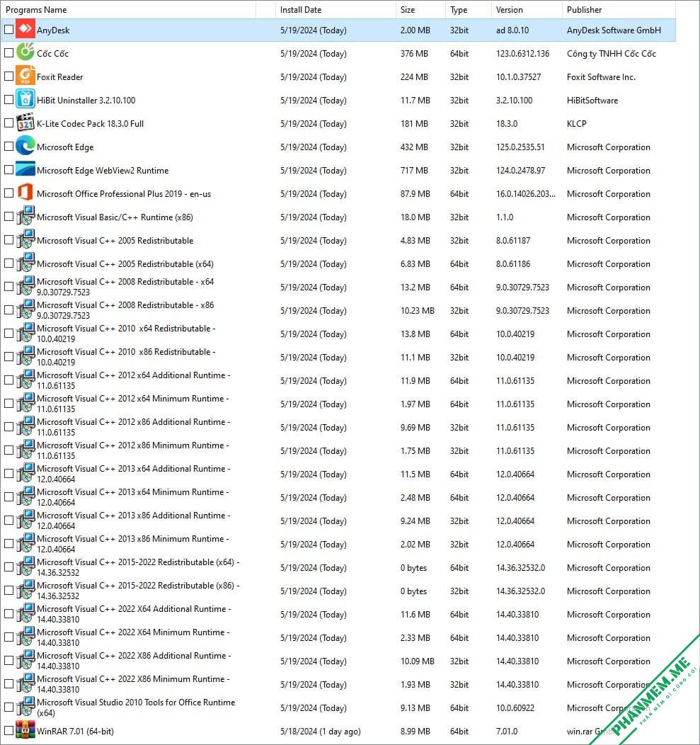Screen dimensions: 700x745
Task: Tick the HiBit Uninstaller checkbox
Action: click(8, 99)
